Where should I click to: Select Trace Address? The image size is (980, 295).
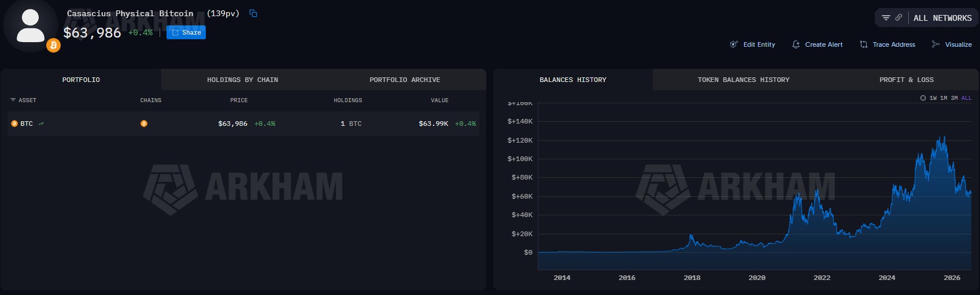click(x=887, y=44)
